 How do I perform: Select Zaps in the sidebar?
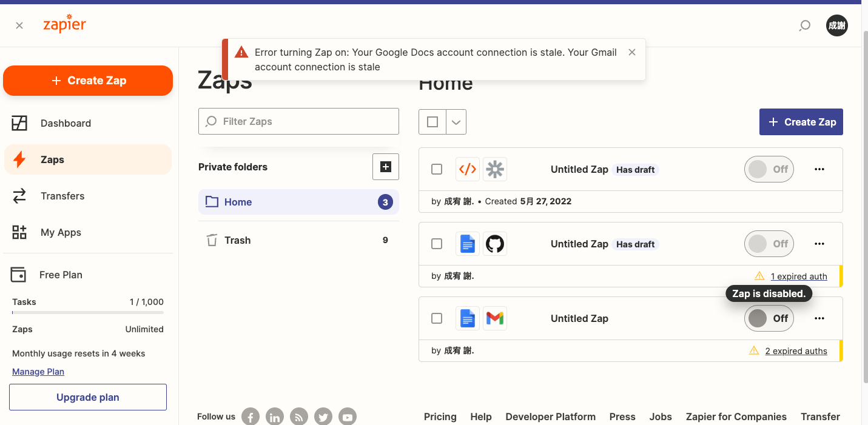(x=88, y=159)
